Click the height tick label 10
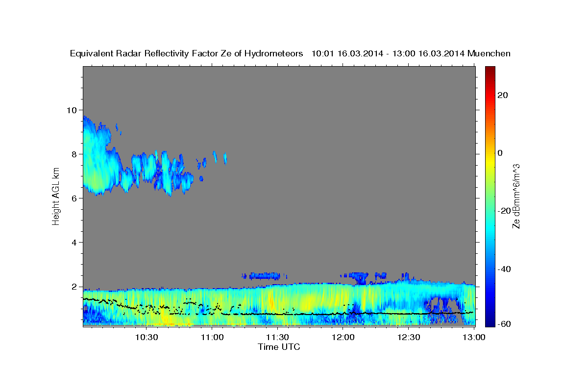 tap(73, 110)
